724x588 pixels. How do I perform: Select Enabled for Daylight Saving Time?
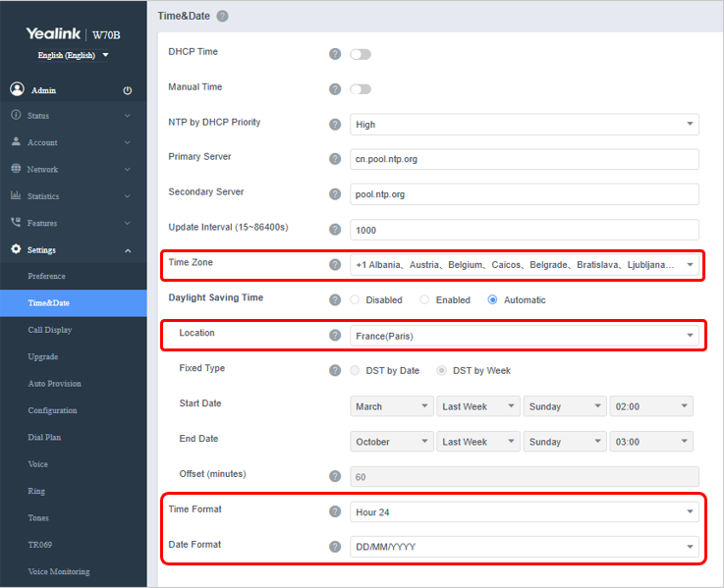coord(424,300)
